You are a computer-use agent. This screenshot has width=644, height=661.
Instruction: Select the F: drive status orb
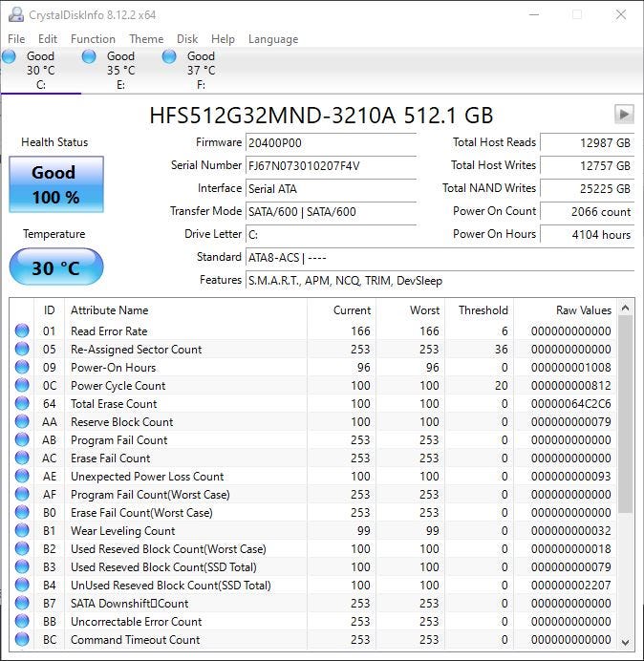tap(170, 57)
